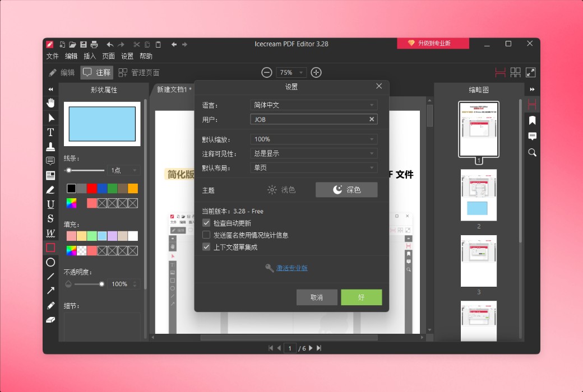Screen dimensions: 583x392
Task: Select the Text tool in left toolbar
Action: click(x=50, y=132)
